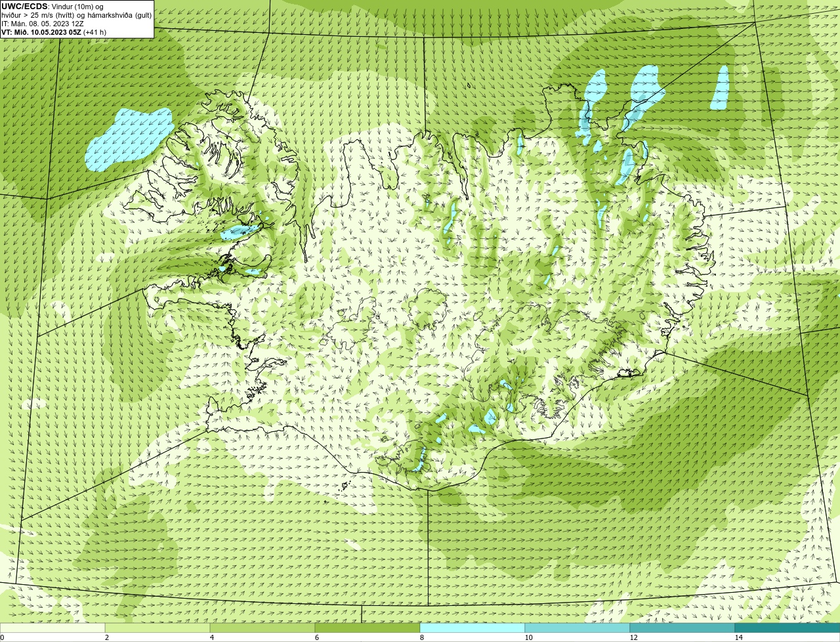Click the legend scale label '4'
Image resolution: width=840 pixels, height=642 pixels.
click(211, 637)
